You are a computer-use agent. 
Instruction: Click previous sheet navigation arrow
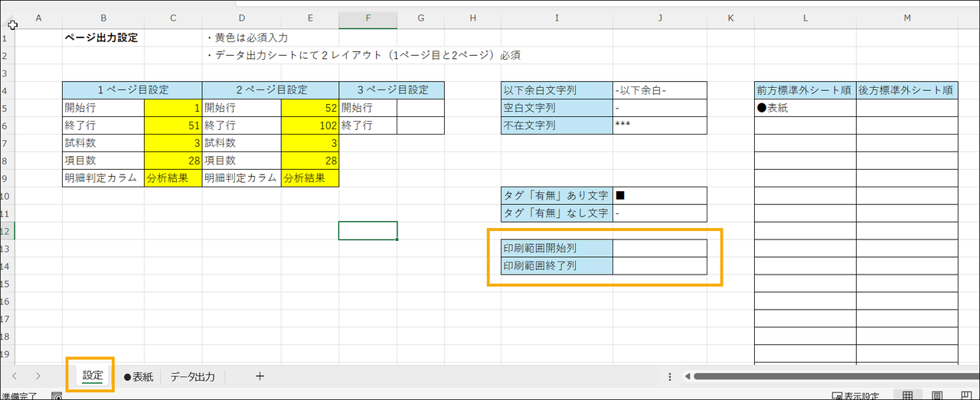click(15, 376)
